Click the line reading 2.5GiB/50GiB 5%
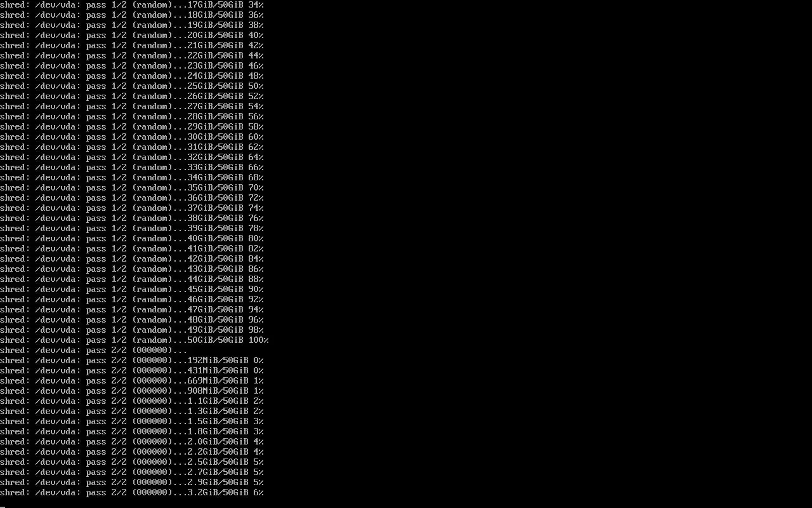The image size is (812, 508). tap(132, 462)
